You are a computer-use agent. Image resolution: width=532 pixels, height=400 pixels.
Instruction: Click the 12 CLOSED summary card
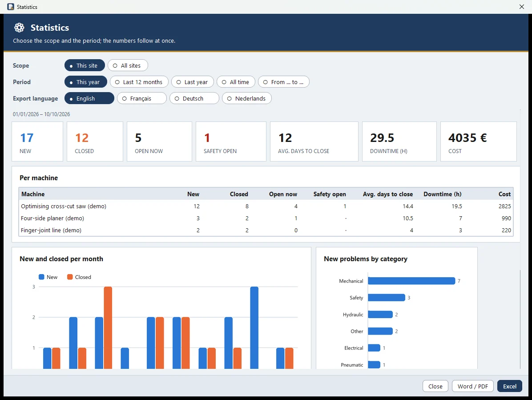click(x=95, y=141)
